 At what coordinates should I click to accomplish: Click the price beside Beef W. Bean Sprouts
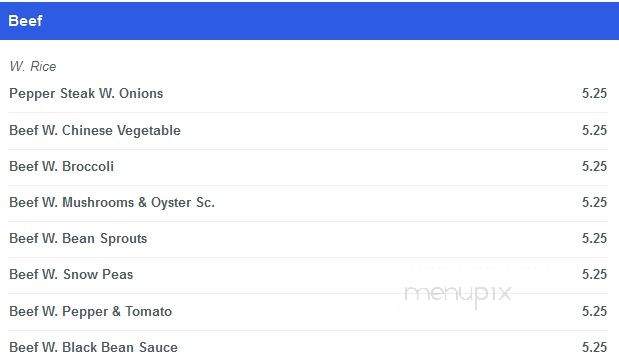[594, 238]
